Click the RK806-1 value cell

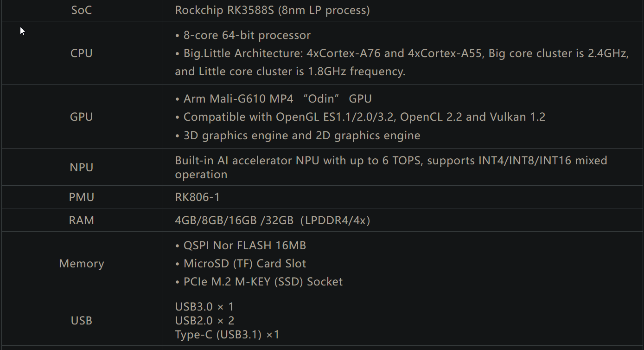198,197
